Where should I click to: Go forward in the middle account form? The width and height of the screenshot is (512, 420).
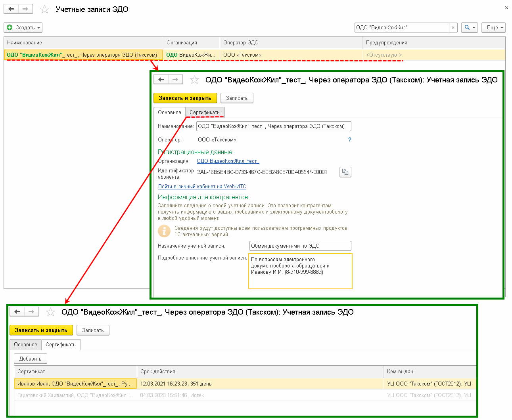175,79
